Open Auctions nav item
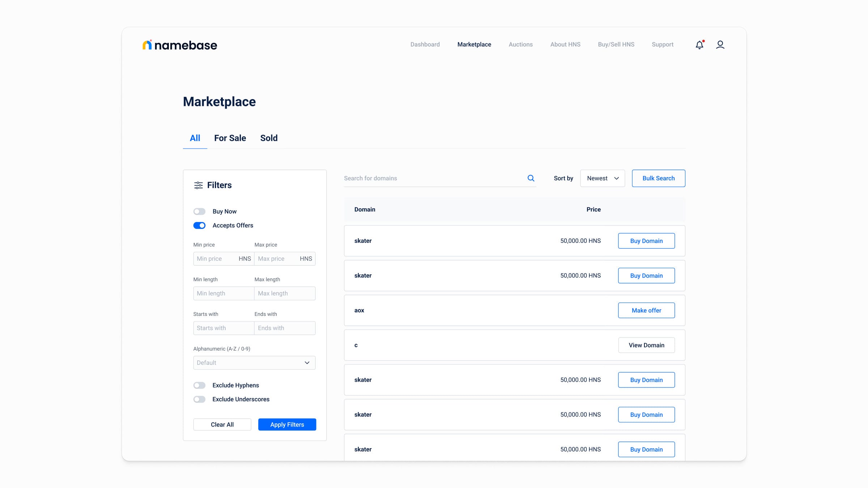This screenshot has height=488, width=868. pyautogui.click(x=520, y=44)
